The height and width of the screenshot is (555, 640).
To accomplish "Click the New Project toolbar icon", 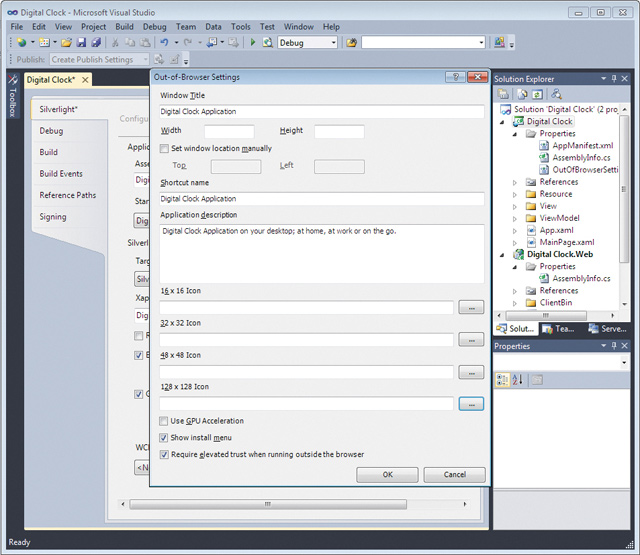I will 22,42.
